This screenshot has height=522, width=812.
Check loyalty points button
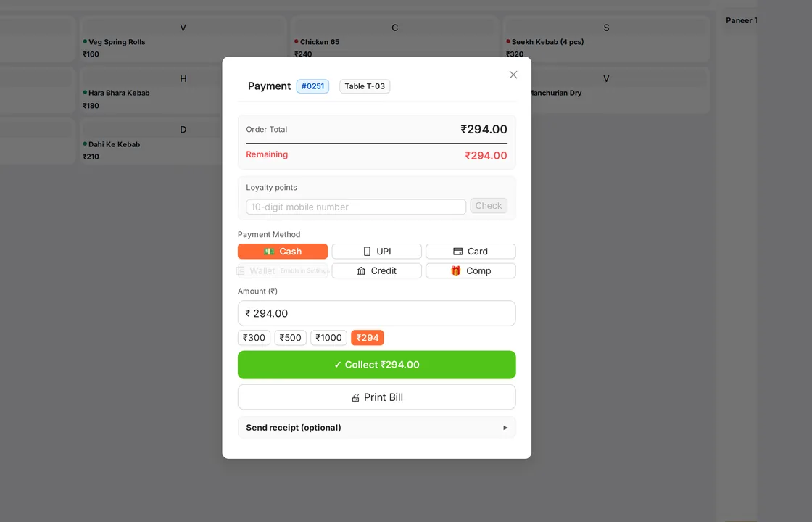pos(489,206)
